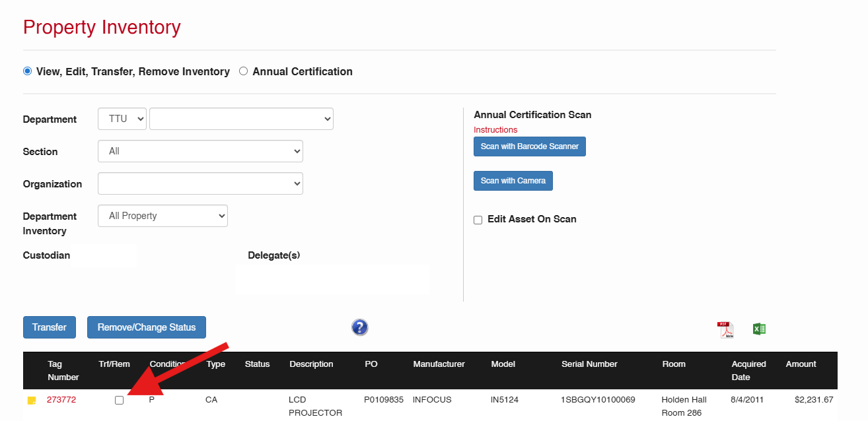Enable Edit Asset On Scan checkbox

[x=478, y=220]
